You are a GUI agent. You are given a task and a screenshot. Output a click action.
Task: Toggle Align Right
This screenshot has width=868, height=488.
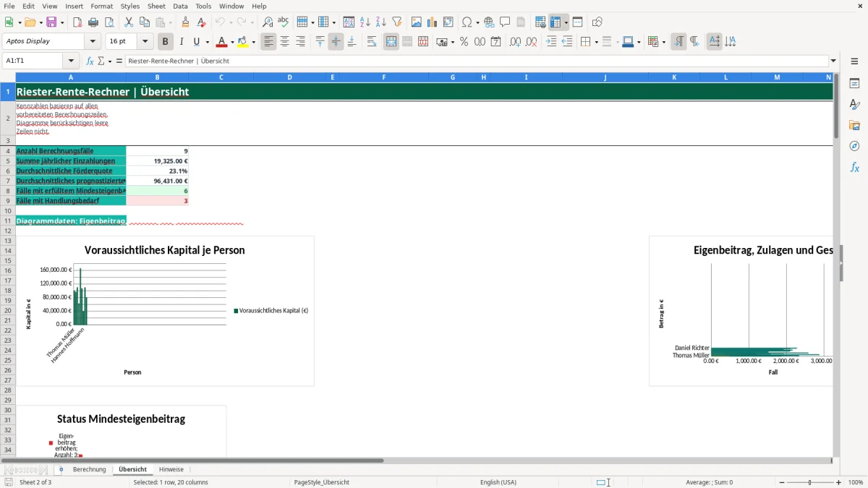click(300, 42)
